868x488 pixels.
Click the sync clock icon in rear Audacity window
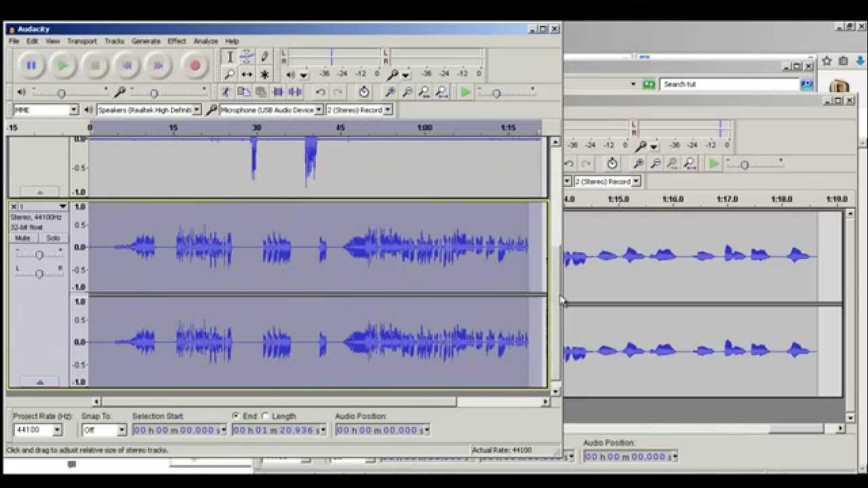pos(612,163)
